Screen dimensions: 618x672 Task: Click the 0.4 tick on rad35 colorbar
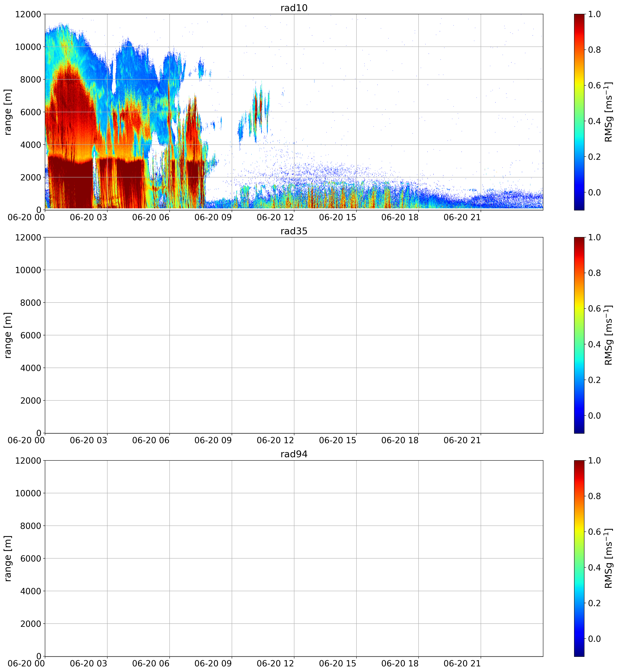[x=594, y=344]
